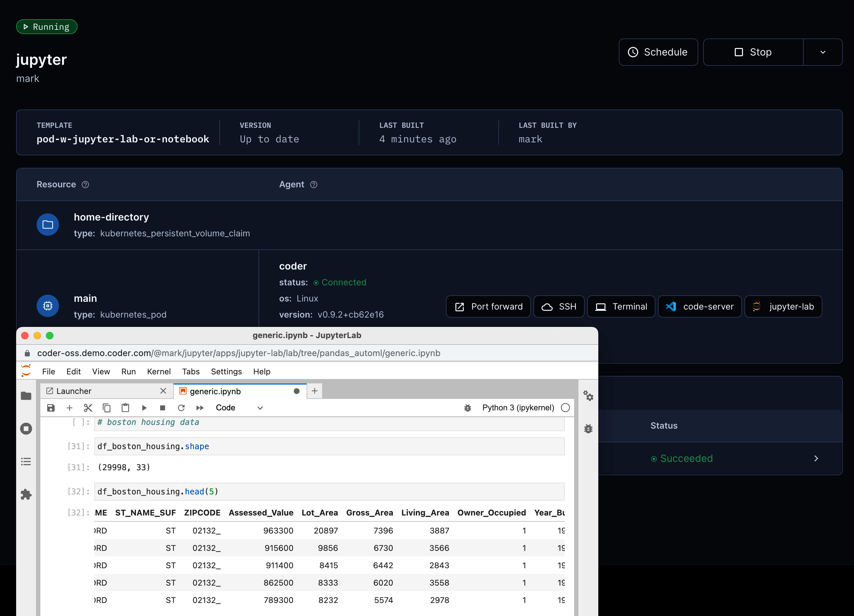The height and width of the screenshot is (616, 854).
Task: Click the SSH button
Action: (559, 307)
